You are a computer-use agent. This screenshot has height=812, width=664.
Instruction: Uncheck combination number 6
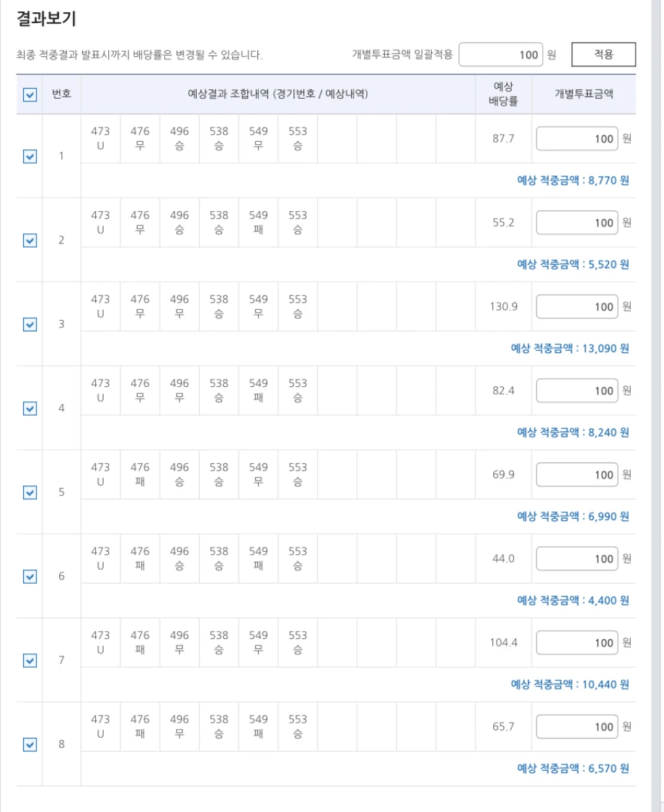click(x=28, y=575)
